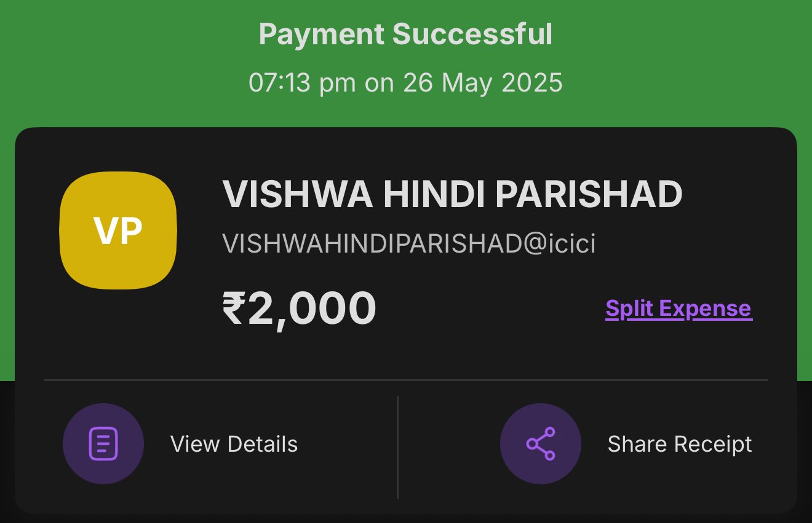
Task: Tap the ₹2,000 payment amount
Action: pos(300,309)
